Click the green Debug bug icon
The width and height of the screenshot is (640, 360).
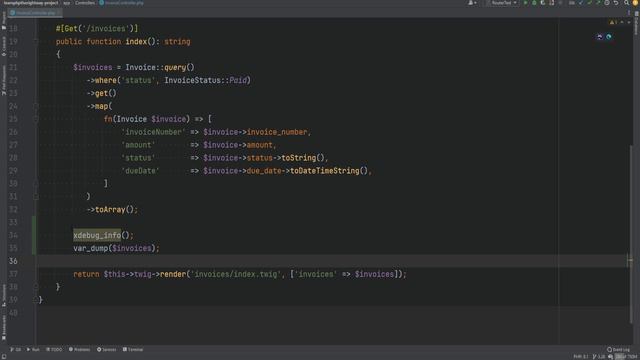(x=534, y=3)
